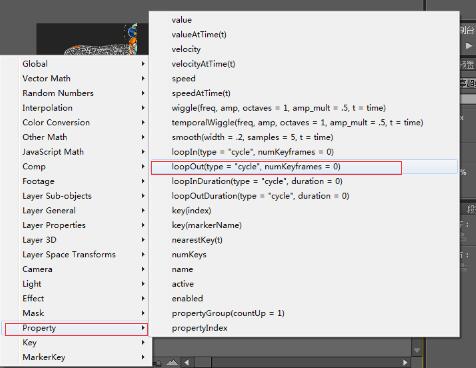Viewport: 476px width, 368px height.
Task: Open the Layer Properties submenu
Action: (76, 225)
